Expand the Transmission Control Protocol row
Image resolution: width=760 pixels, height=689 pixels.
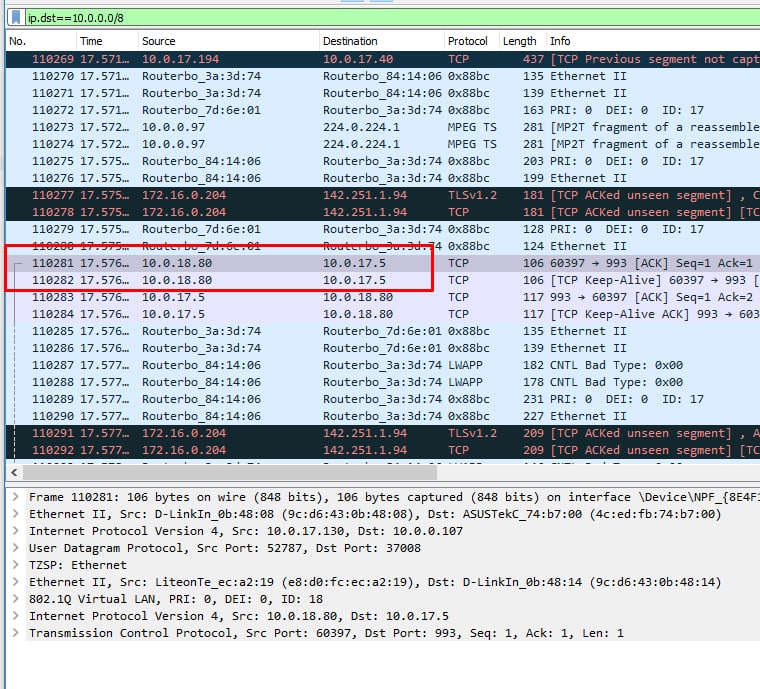16,632
